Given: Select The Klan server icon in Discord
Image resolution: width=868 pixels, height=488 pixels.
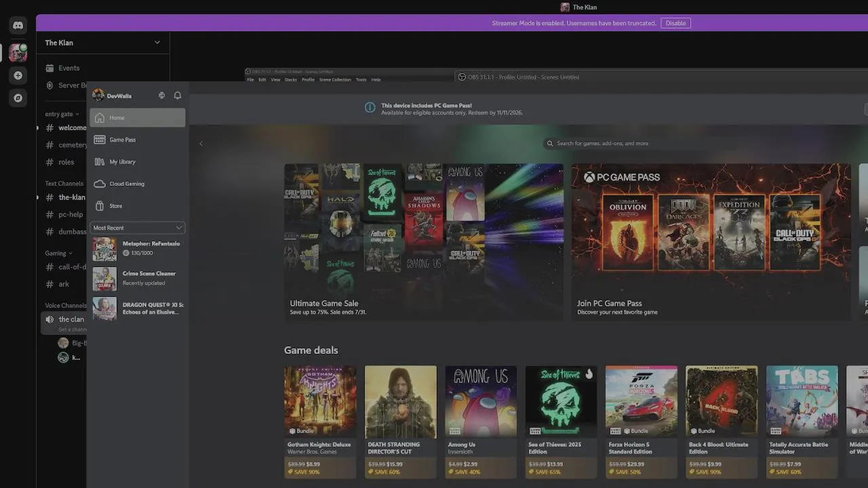Looking at the screenshot, I should (x=18, y=53).
